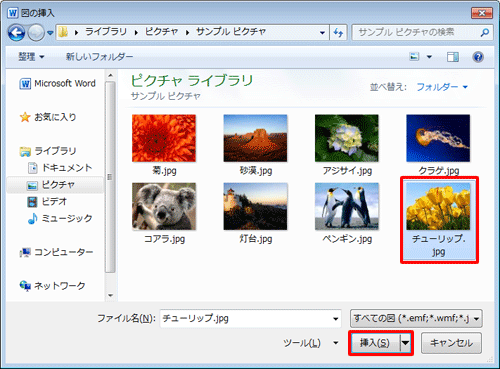
Task: Expand the file name history dropdown
Action: [x=335, y=319]
